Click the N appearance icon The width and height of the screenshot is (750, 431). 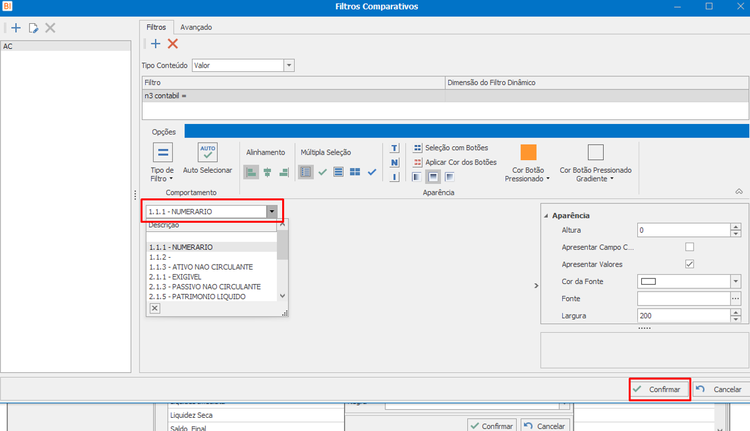point(394,163)
